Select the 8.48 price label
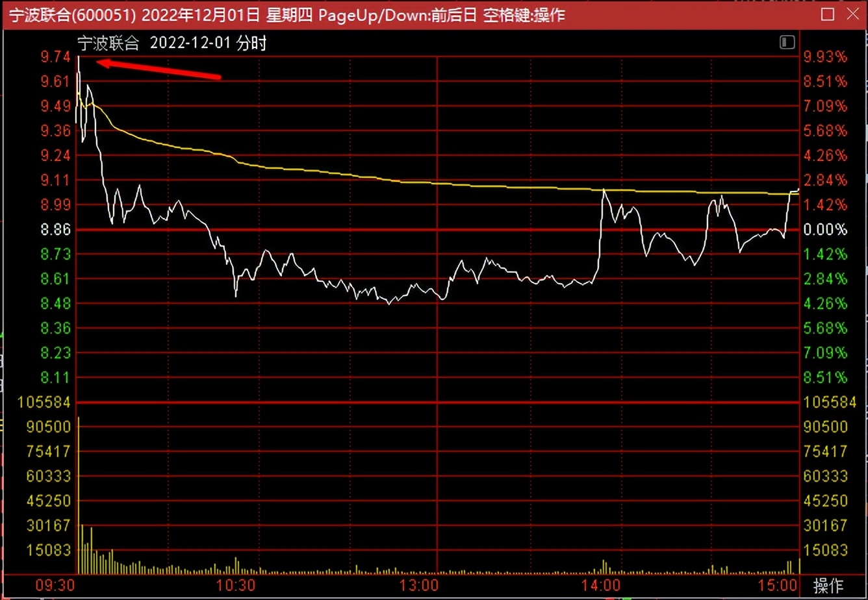 55,303
